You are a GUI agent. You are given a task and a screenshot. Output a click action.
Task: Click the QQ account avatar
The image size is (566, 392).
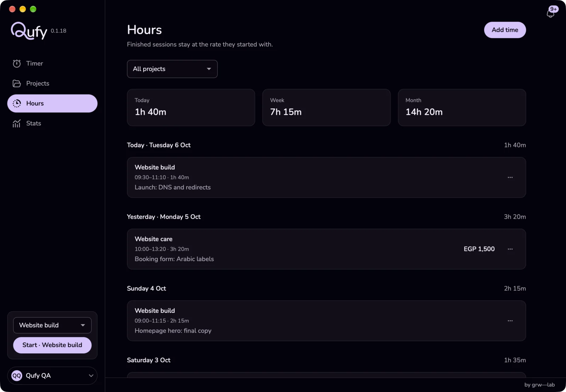pyautogui.click(x=17, y=376)
